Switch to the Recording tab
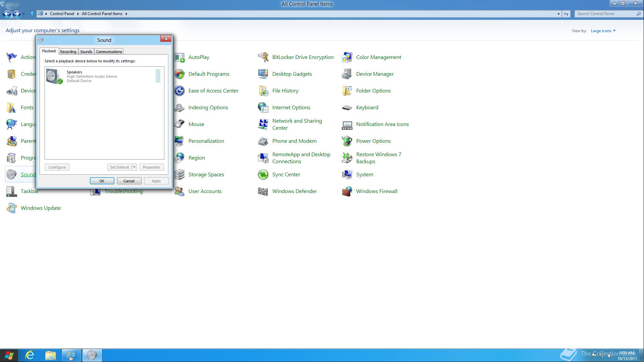 68,52
